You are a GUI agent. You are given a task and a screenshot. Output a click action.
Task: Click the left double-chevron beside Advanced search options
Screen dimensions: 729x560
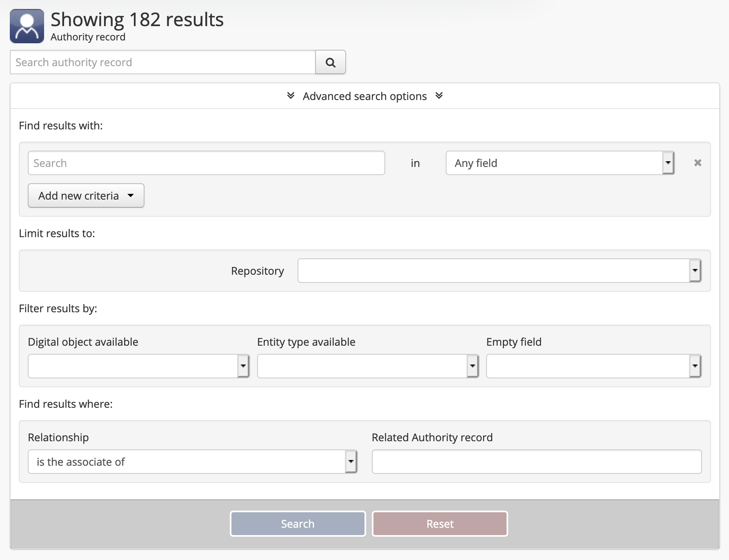[291, 96]
